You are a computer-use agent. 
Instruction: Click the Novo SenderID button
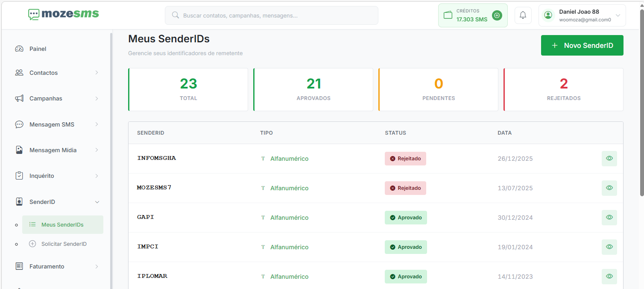point(582,45)
